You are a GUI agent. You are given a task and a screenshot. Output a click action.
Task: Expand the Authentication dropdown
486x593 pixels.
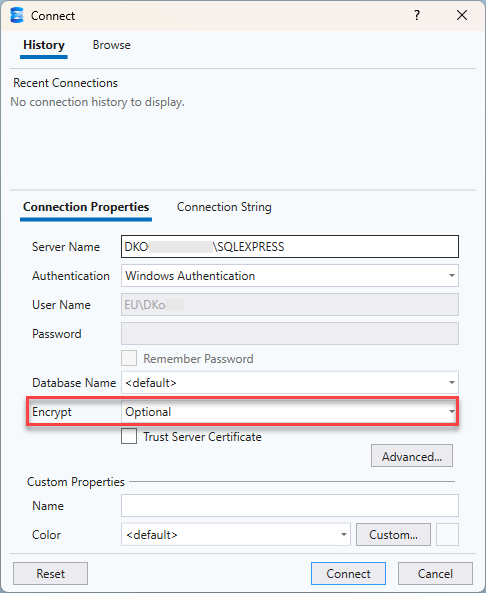(x=290, y=276)
